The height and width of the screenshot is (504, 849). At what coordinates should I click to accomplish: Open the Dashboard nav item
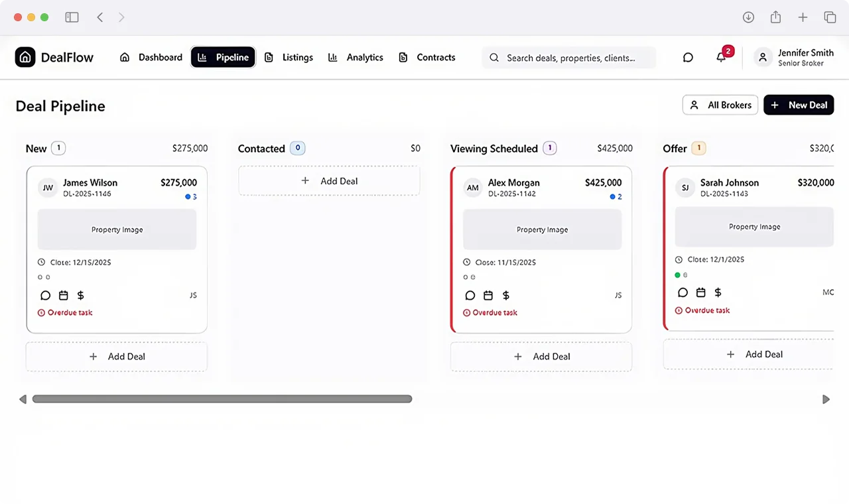[151, 57]
